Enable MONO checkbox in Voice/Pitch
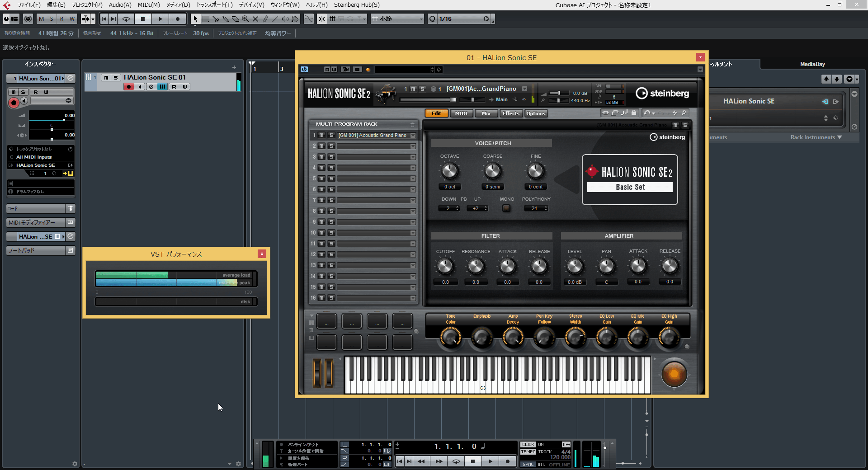Viewport: 868px width, 470px height. 506,208
